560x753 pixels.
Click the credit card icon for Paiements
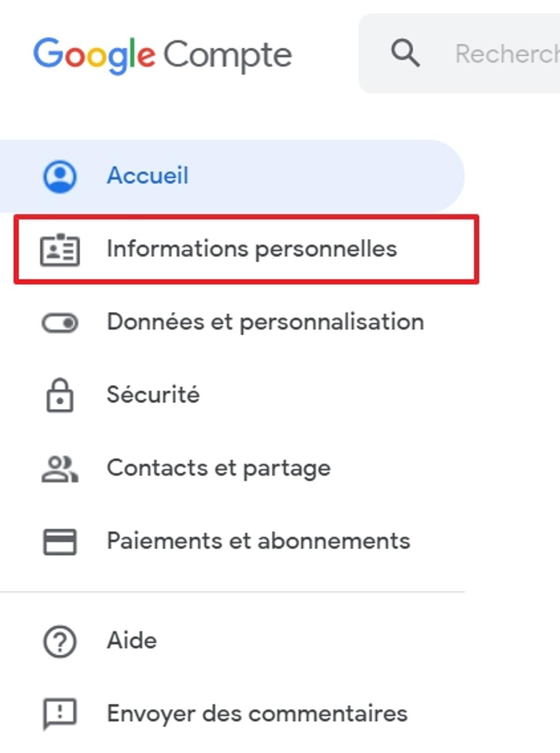(x=60, y=542)
